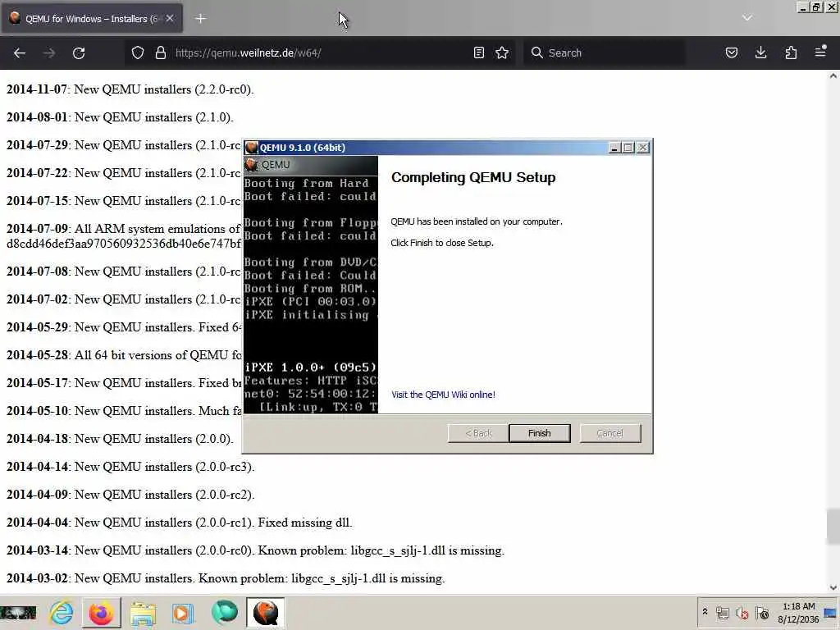
Task: Click QEMU has been installed message
Action: (477, 221)
